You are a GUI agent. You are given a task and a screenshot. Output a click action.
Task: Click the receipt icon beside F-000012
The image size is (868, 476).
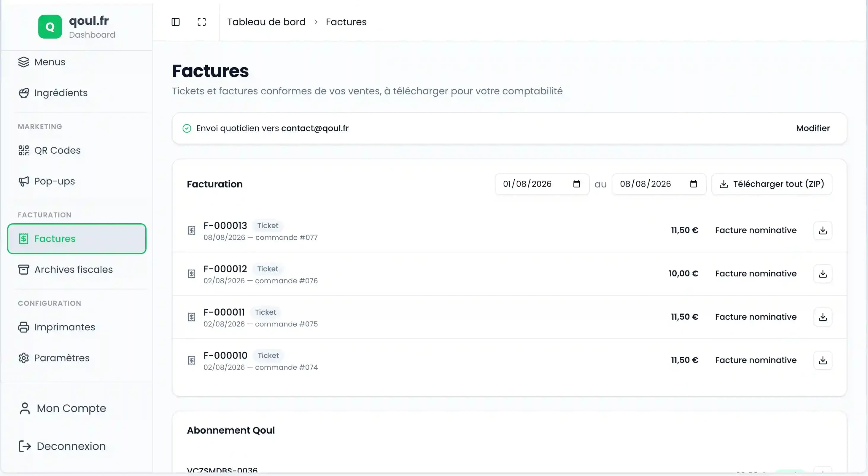click(x=191, y=273)
